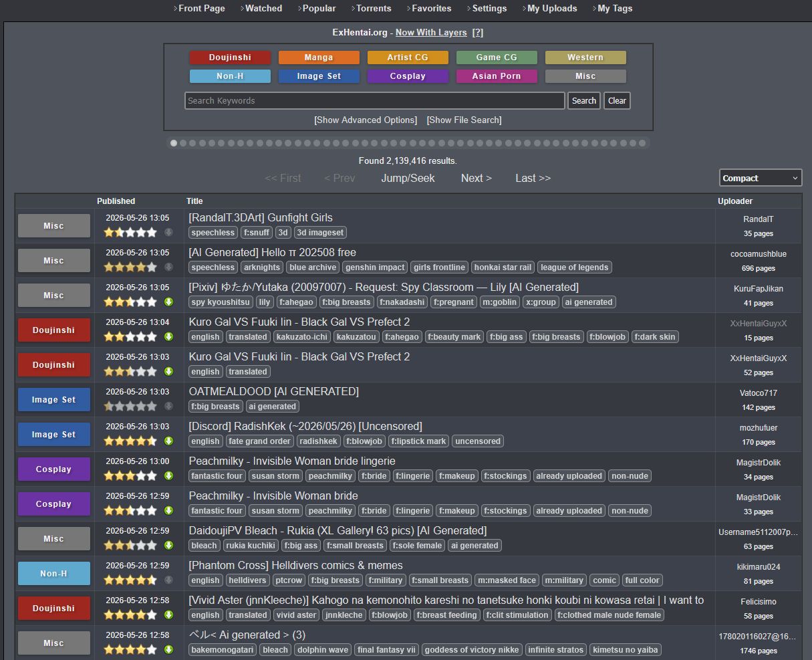Open Torrents in top navigation
Image resolution: width=812 pixels, height=660 pixels.
(374, 9)
